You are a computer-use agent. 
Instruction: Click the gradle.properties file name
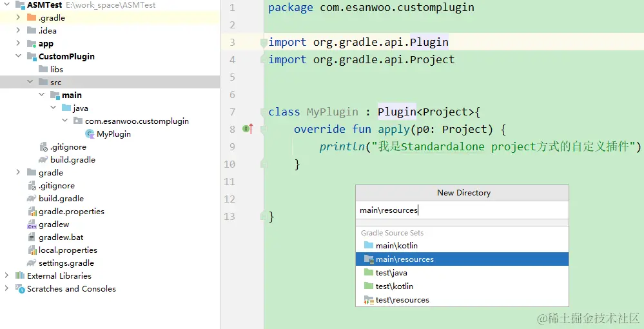tap(72, 212)
